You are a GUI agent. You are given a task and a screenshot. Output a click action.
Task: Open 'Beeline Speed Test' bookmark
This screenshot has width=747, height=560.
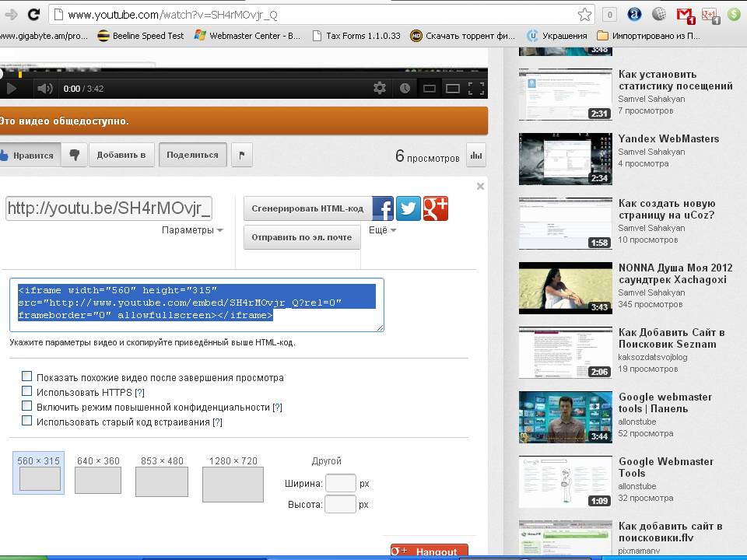click(141, 36)
